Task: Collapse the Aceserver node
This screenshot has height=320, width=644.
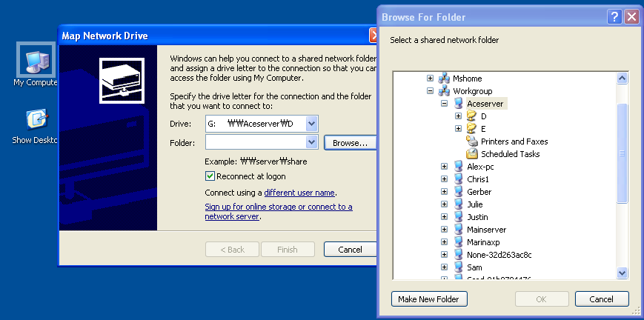Action: (x=444, y=104)
